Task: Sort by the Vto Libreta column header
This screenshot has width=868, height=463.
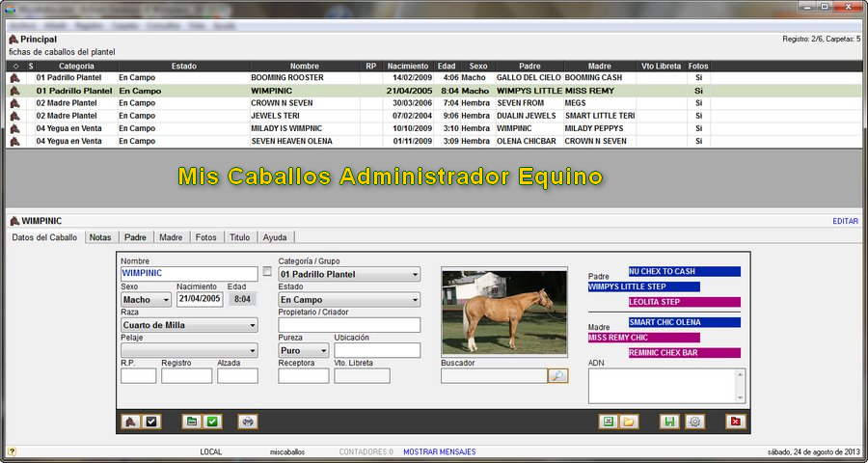Action: point(662,66)
